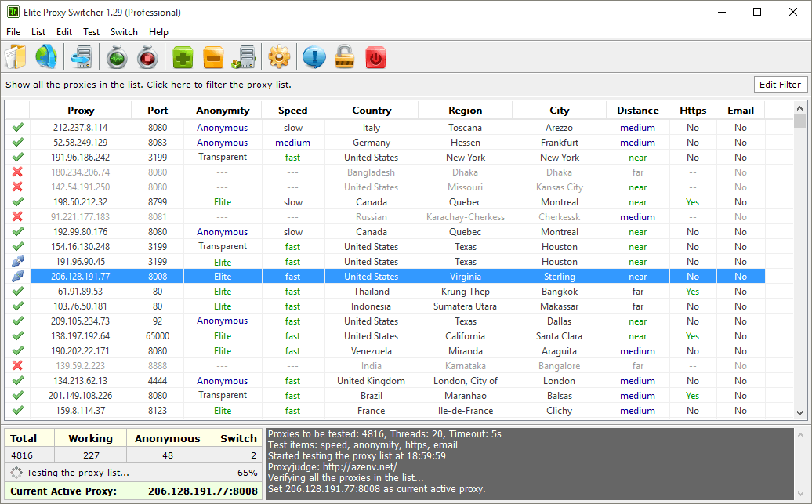Click the pencil marker beside 191.96.90.45
The width and height of the screenshot is (812, 504).
click(x=17, y=261)
